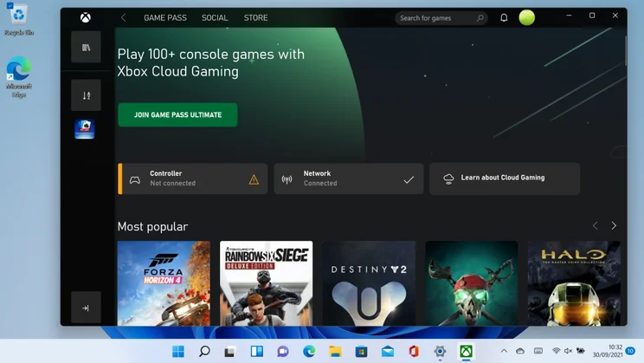The image size is (644, 363).
Task: Open Teams Chat taskbar icon
Action: click(283, 352)
